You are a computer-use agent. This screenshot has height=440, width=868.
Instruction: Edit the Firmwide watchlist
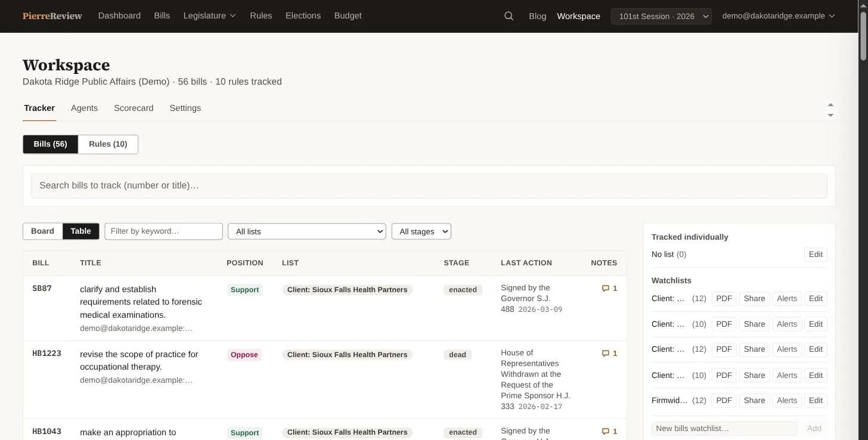coord(816,401)
